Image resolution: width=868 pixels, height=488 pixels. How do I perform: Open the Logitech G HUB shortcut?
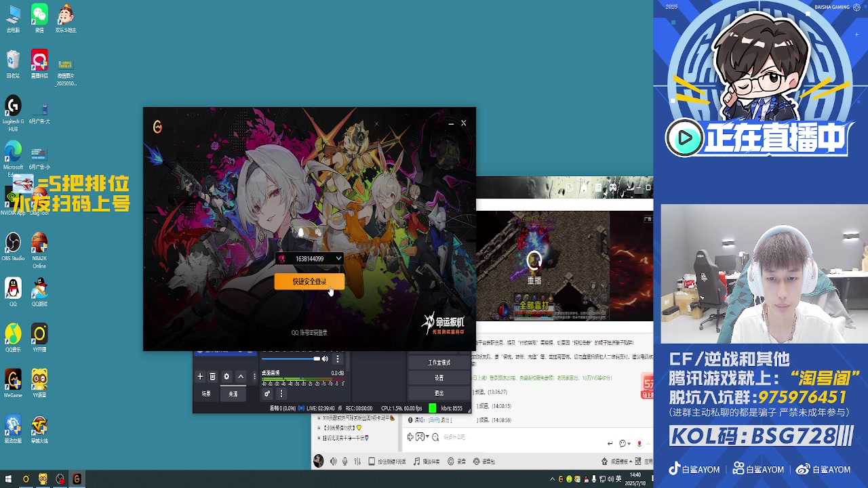point(13,113)
